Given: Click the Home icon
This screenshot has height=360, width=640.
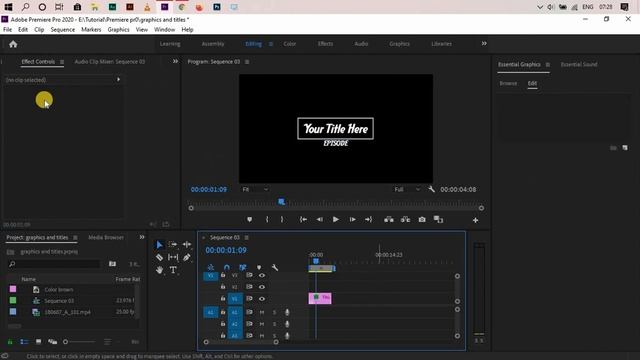Looking at the screenshot, I should 13,44.
